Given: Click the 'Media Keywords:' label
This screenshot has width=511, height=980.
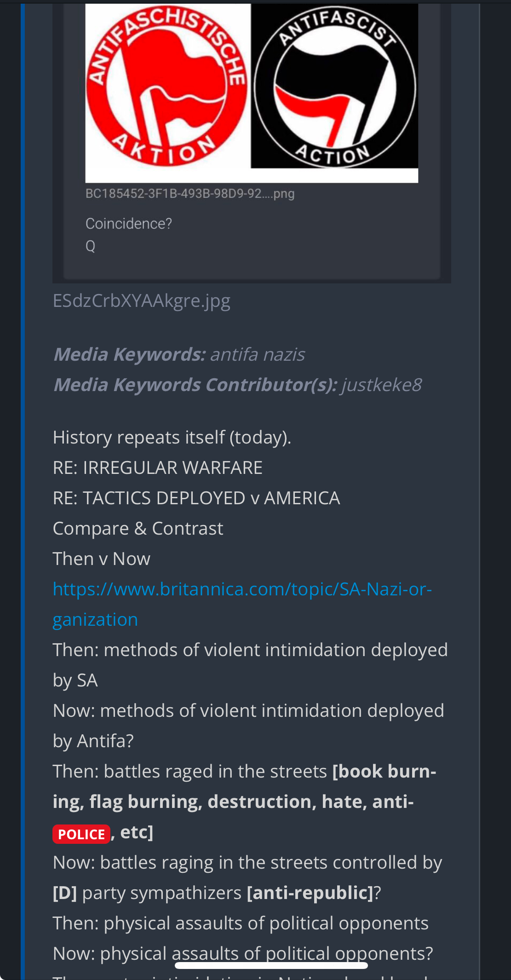Looking at the screenshot, I should pyautogui.click(x=129, y=355).
